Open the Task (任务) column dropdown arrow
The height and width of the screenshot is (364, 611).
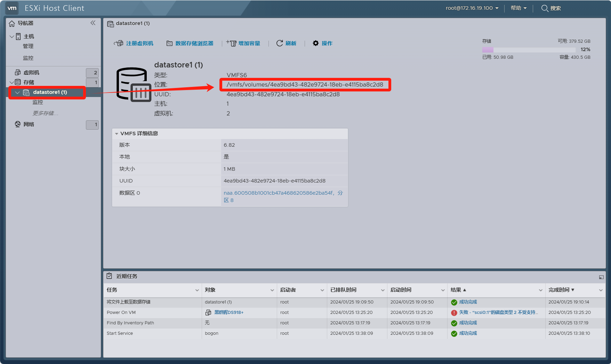click(x=197, y=290)
